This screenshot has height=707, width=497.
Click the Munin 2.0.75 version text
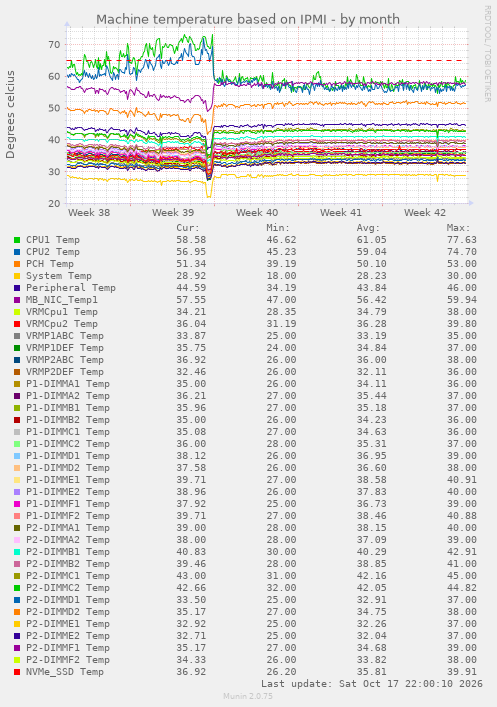[248, 696]
